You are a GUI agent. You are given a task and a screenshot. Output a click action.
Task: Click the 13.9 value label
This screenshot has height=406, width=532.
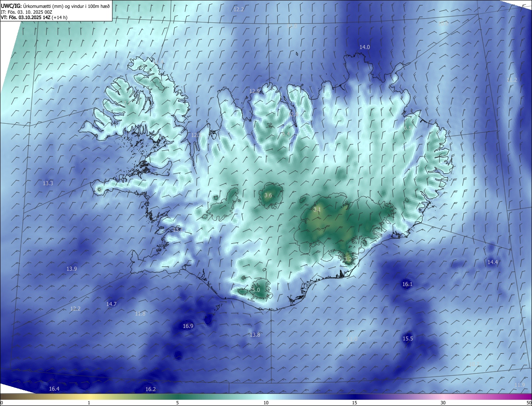(x=71, y=269)
